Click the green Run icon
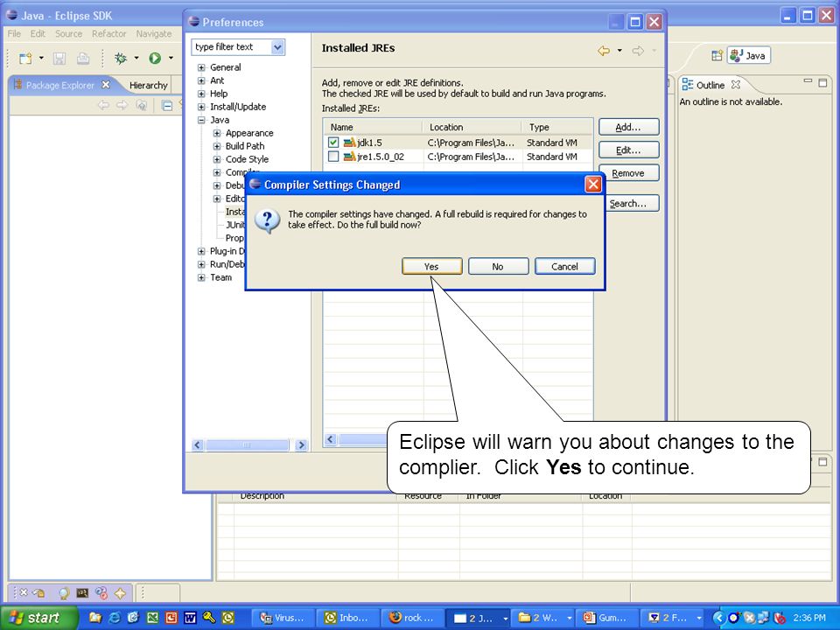This screenshot has height=630, width=840. (155, 58)
